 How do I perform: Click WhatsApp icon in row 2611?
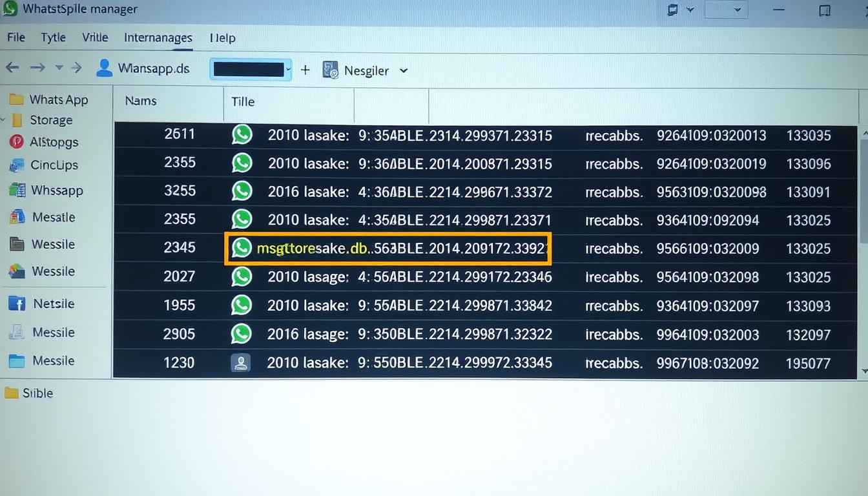coord(242,134)
